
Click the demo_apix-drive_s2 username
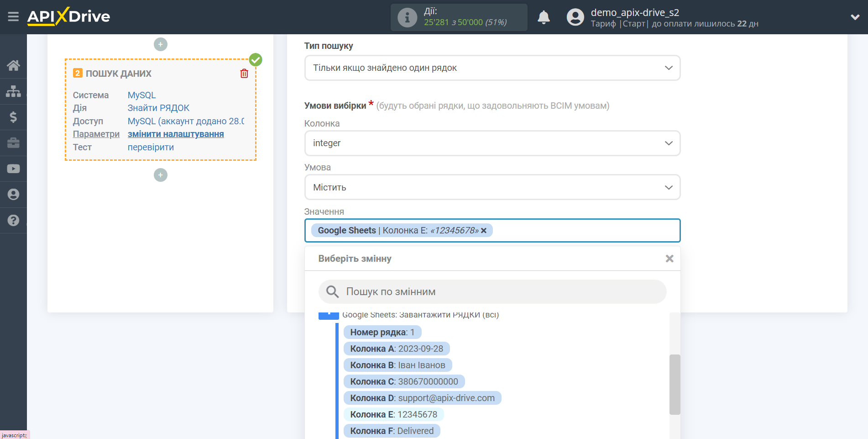point(635,12)
